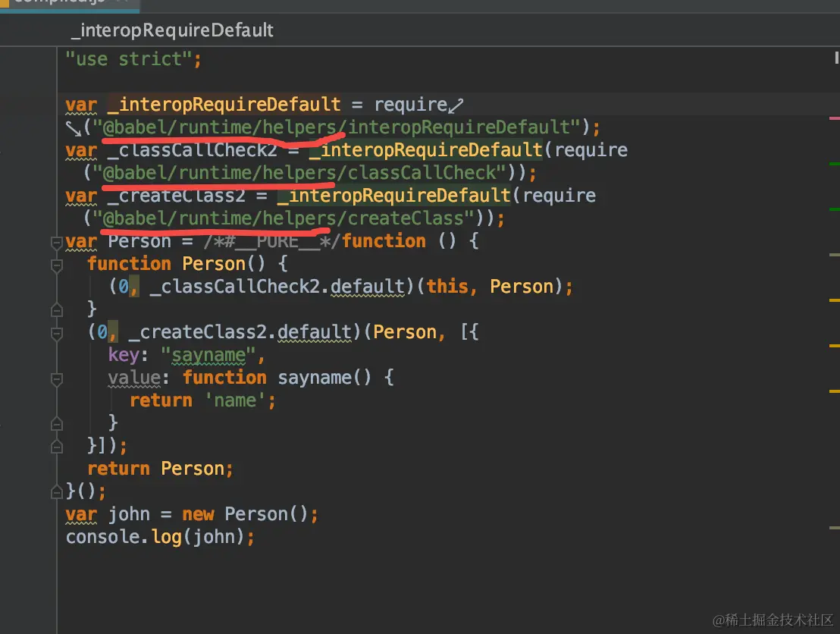The height and width of the screenshot is (634, 840).
Task: Click 'console' in the console.log line
Action: pyautogui.click(x=103, y=537)
